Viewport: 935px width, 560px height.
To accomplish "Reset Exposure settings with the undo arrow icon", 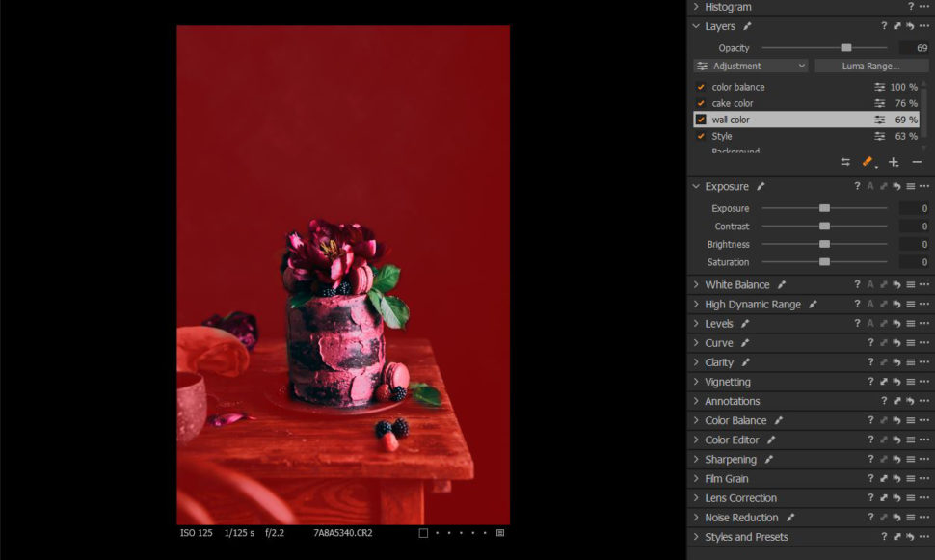I will [895, 186].
